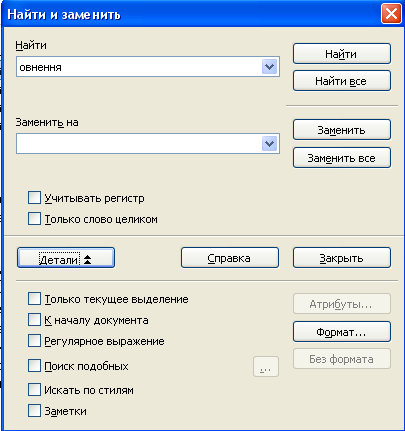
Task: Open the Найти search history dropdown
Action: [x=269, y=67]
